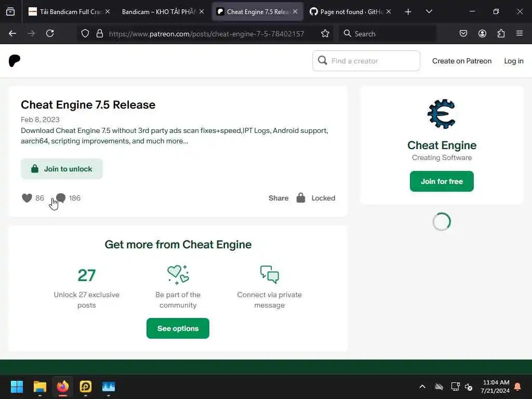Click the Join to unlock button
The width and height of the screenshot is (532, 399).
(62, 169)
